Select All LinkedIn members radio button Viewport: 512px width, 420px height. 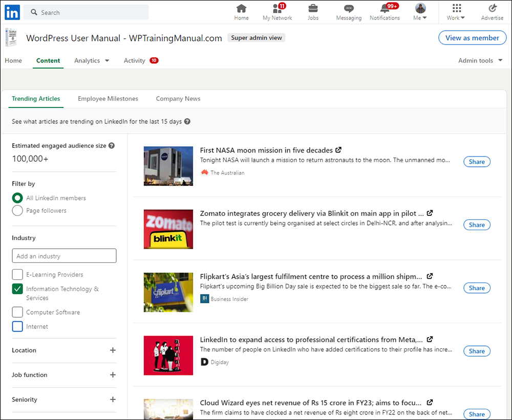point(17,198)
